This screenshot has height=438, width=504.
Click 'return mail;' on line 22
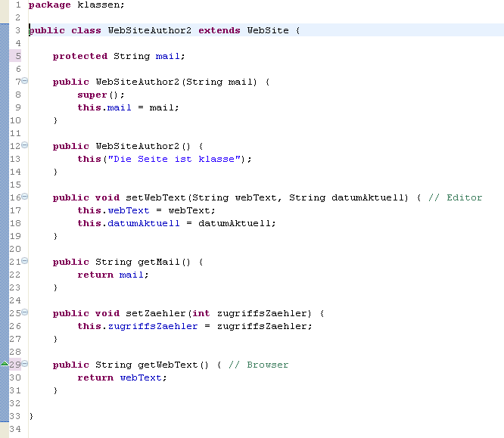pyautogui.click(x=113, y=275)
